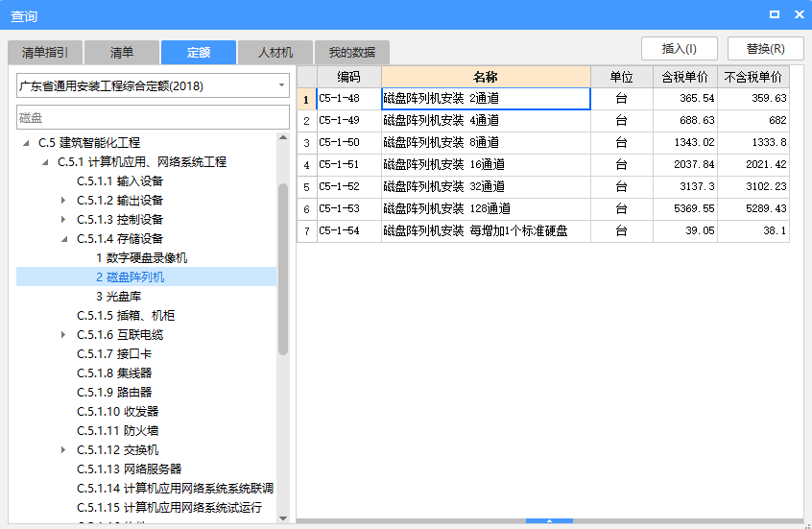The height and width of the screenshot is (529, 812).
Task: Focus the 磁盘 search input field
Action: pyautogui.click(x=153, y=118)
